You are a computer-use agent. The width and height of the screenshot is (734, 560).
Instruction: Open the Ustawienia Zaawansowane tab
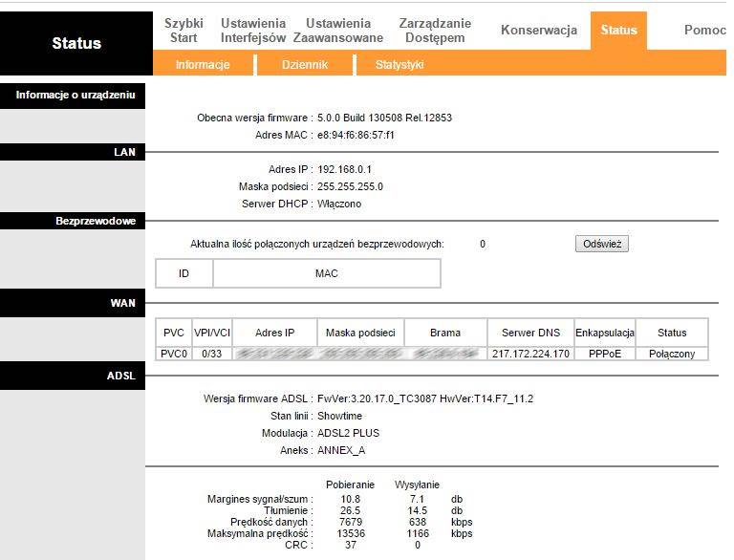[x=337, y=30]
